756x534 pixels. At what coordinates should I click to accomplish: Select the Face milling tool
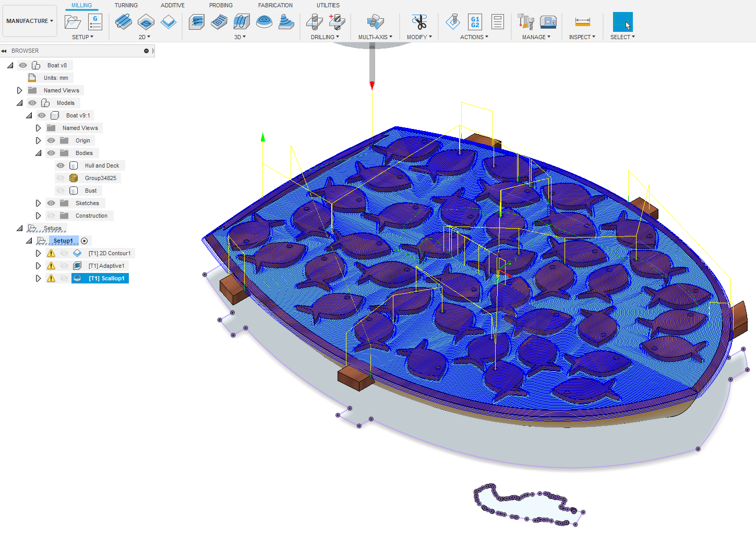pos(169,22)
